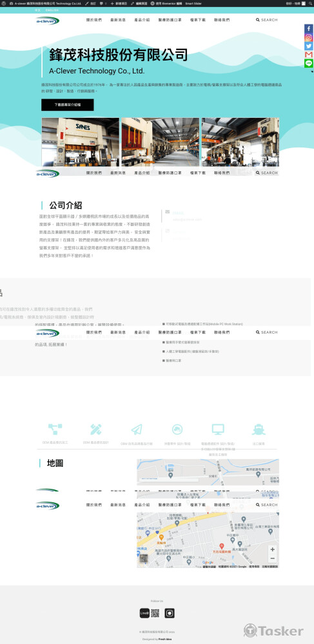This screenshot has width=314, height=644.
Task: Open the SAES press machine photo
Action: pyautogui.click(x=81, y=142)
